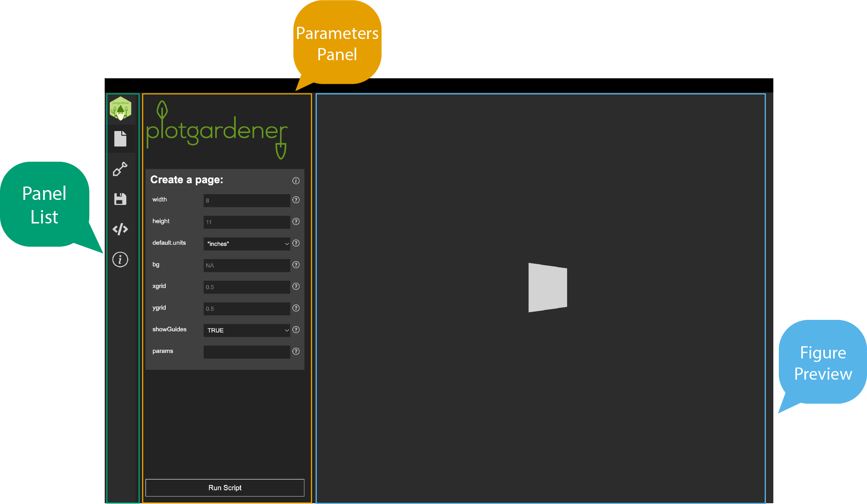Click the page thumbnail in figure preview
This screenshot has width=867, height=504.
tap(548, 288)
